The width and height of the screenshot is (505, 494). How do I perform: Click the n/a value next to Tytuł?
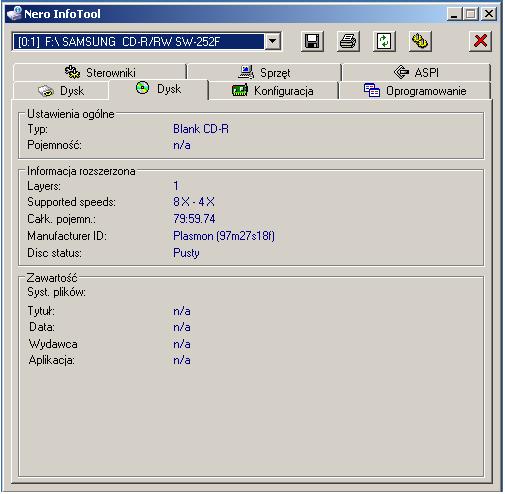pyautogui.click(x=182, y=311)
